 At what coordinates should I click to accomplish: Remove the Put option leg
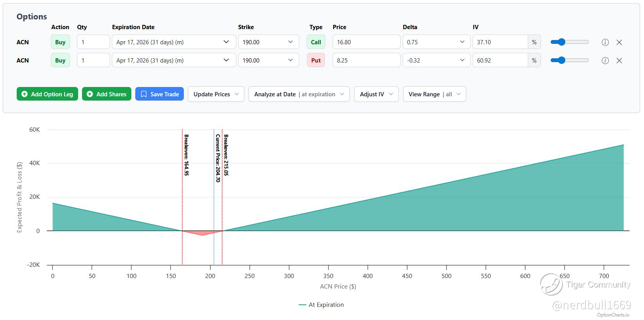(619, 61)
